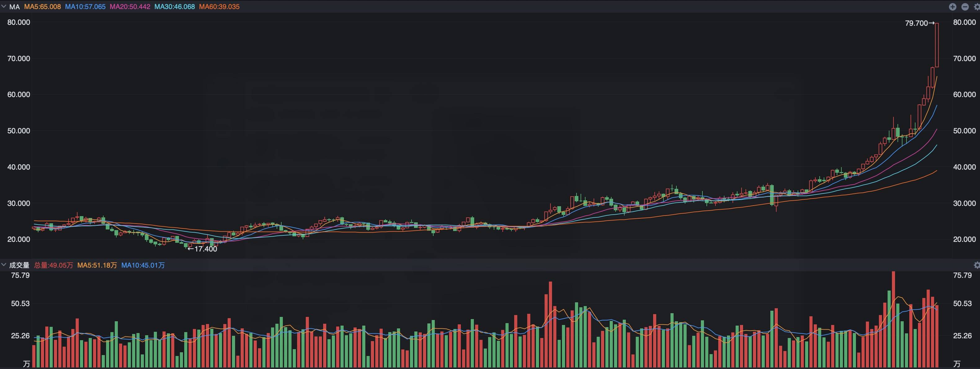This screenshot has height=369, width=980.
Task: Click volume MA5:51.18万 label
Action: pos(97,265)
